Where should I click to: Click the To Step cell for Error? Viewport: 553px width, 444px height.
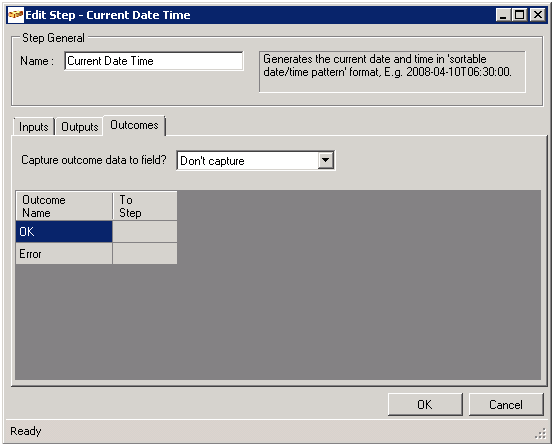pos(145,254)
